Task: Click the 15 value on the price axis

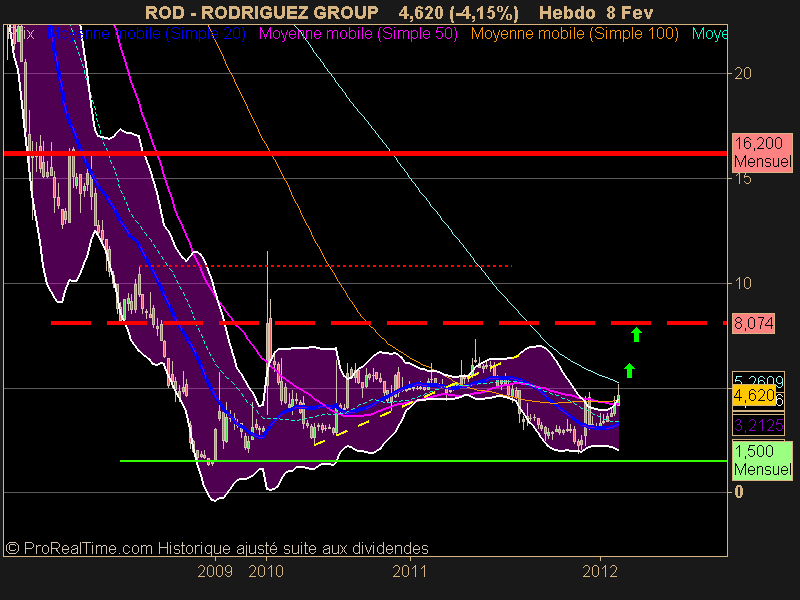Action: [742, 179]
